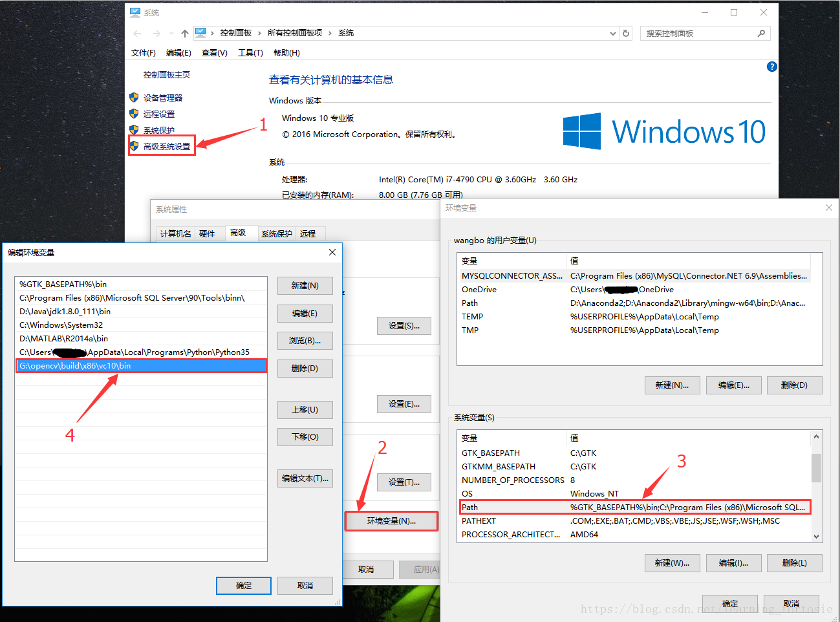840x622 pixels.
Task: Click 下移(O) button
Action: pos(305,437)
